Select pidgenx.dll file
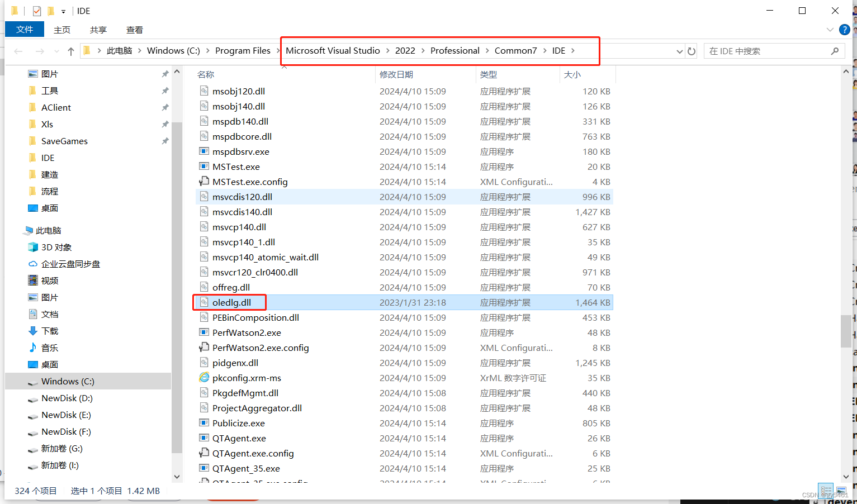857x504 pixels. pos(235,363)
